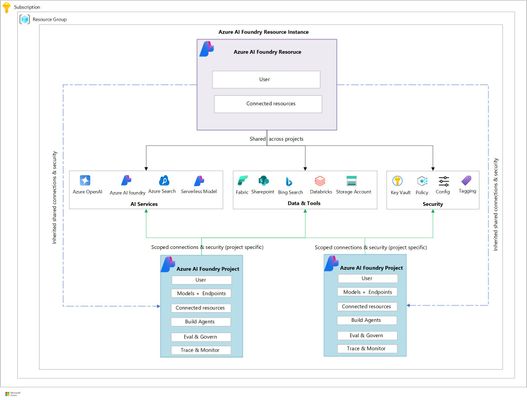Click Trace & Monitor in left project
Screen dimensions: 527x400
201,350
